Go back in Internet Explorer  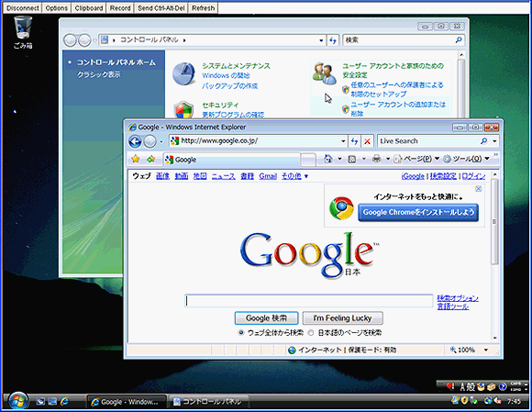(135, 141)
